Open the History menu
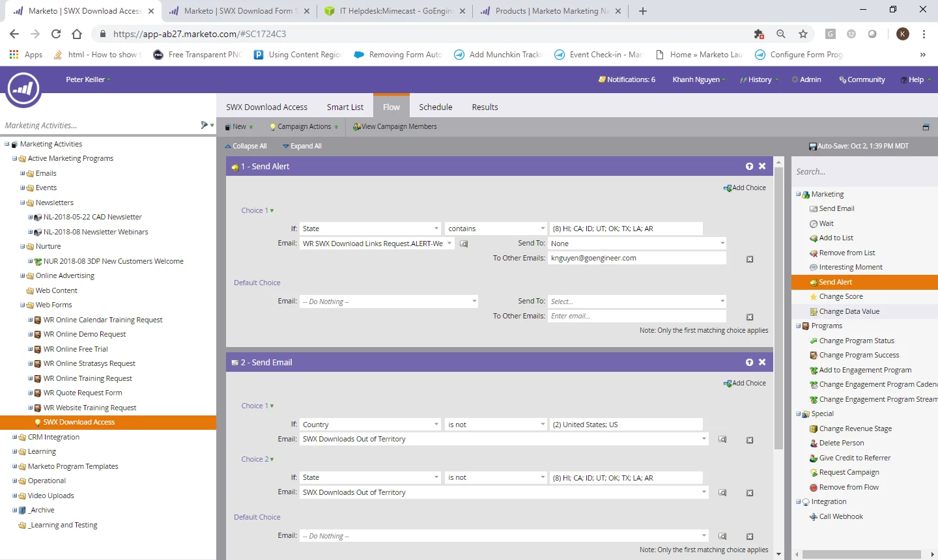This screenshot has width=938, height=560. [x=760, y=79]
